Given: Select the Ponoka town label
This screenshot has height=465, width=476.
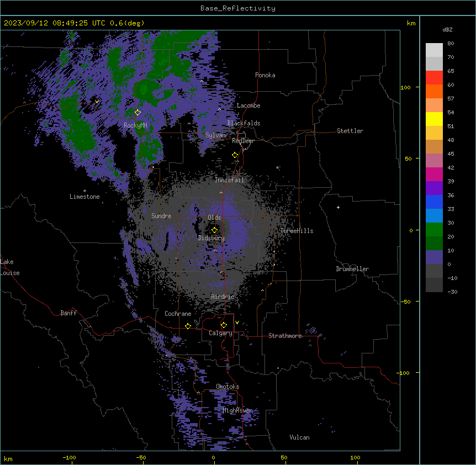Looking at the screenshot, I should tap(265, 75).
